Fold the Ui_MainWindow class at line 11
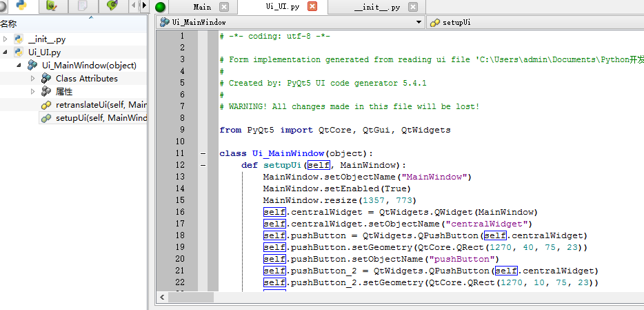 (202, 153)
